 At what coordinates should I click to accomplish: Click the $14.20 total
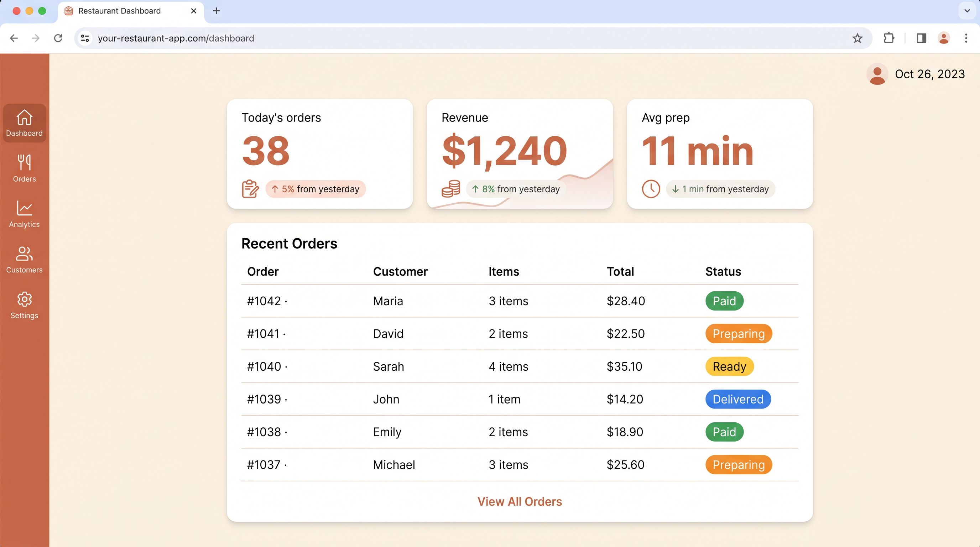[625, 399]
